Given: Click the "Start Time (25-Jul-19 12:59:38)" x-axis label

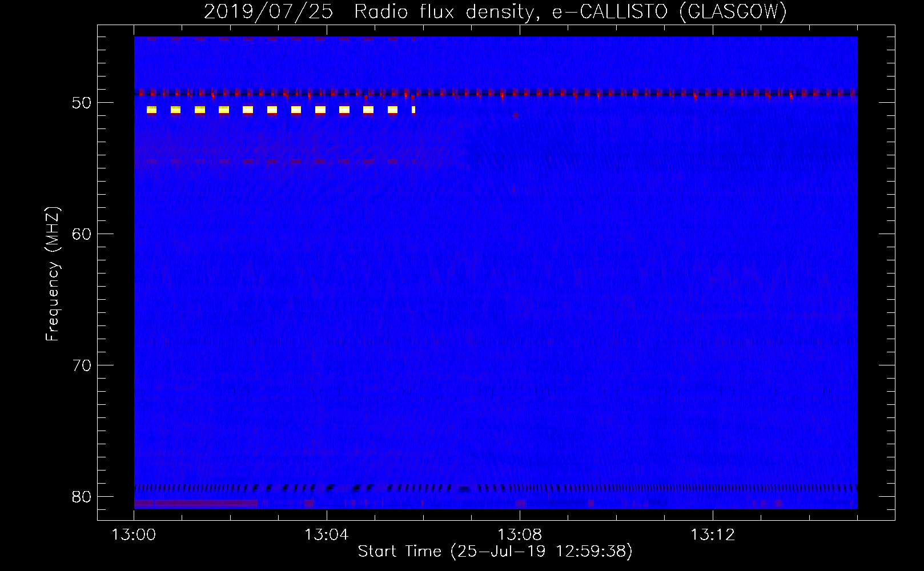Looking at the screenshot, I should (495, 552).
